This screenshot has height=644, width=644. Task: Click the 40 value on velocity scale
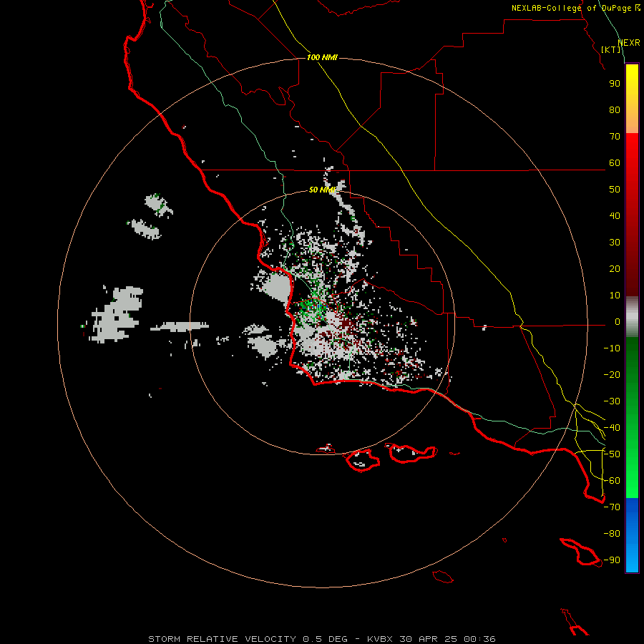pos(615,216)
